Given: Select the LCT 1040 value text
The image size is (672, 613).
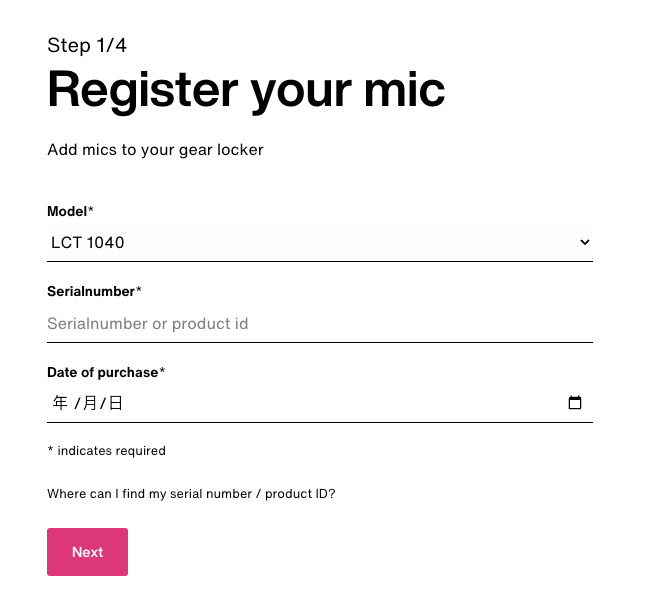Looking at the screenshot, I should click(x=87, y=243).
